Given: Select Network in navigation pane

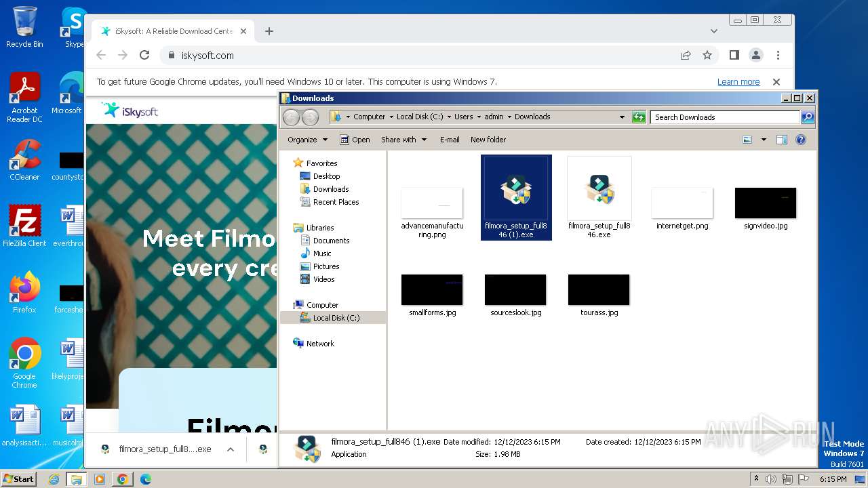Looking at the screenshot, I should (x=320, y=344).
